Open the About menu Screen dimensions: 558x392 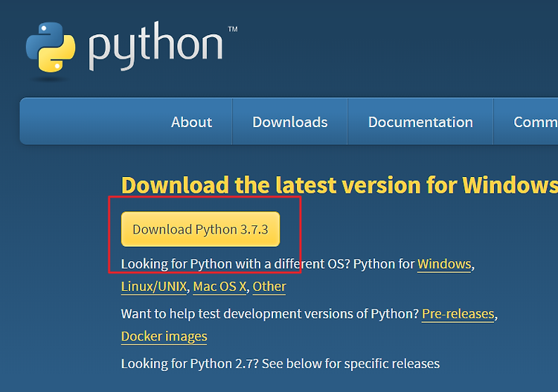point(191,122)
